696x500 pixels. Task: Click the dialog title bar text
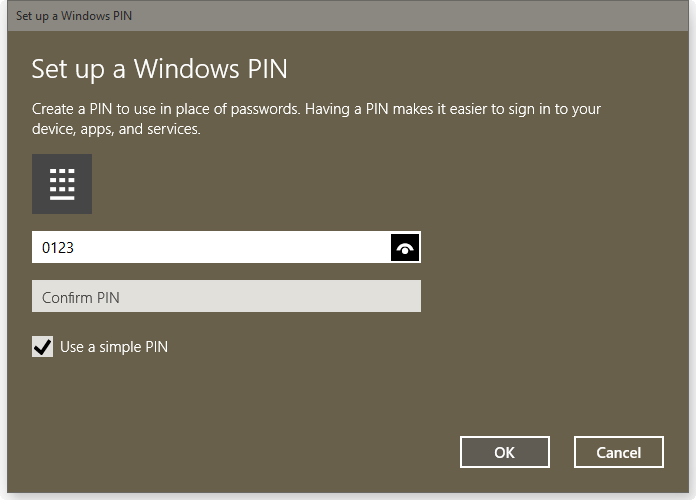click(74, 15)
